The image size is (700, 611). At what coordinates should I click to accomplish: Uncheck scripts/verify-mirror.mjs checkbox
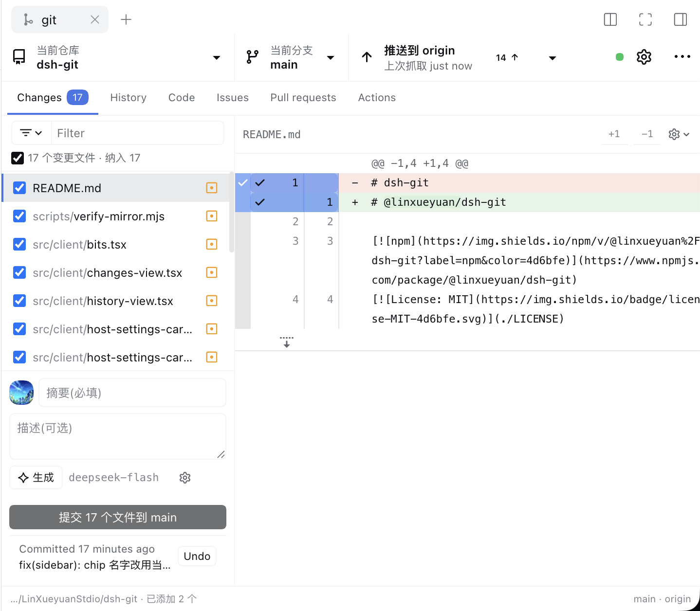point(19,216)
